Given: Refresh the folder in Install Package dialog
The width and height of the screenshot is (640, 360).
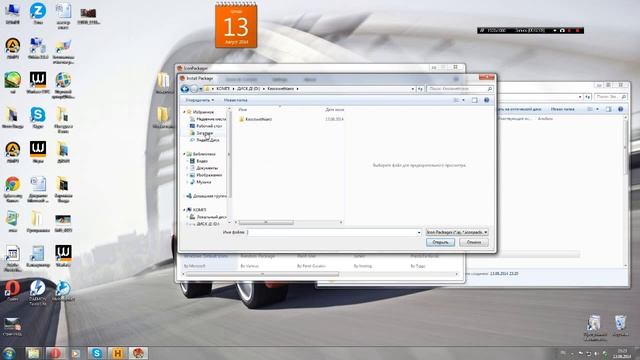Looking at the screenshot, I should [x=420, y=89].
